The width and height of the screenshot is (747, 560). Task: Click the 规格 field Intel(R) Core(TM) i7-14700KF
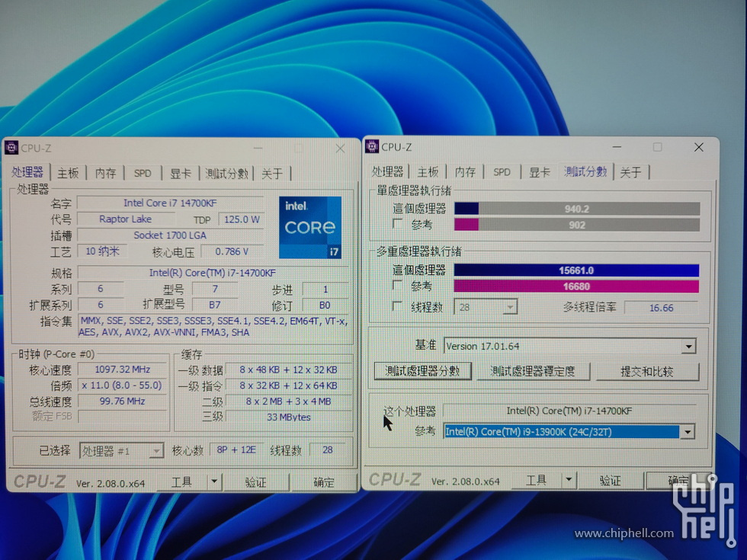coord(213,273)
